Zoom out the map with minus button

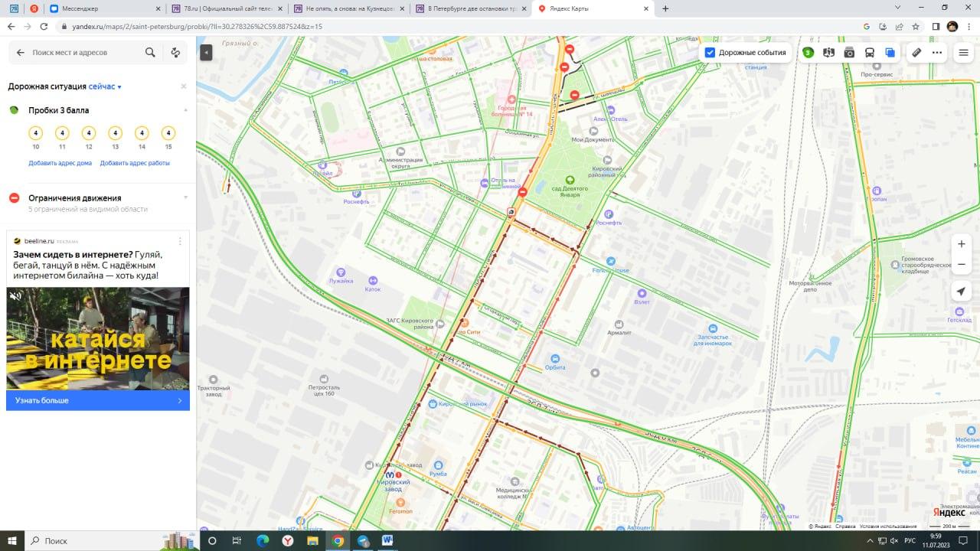click(962, 265)
